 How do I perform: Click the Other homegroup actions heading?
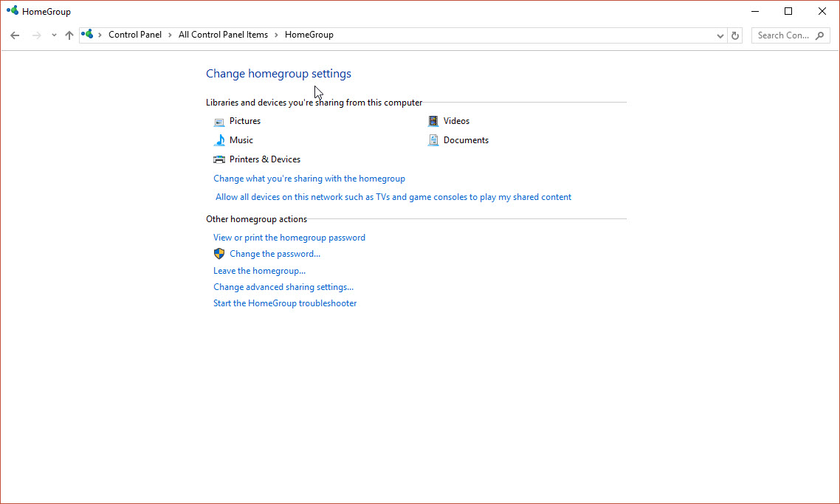257,219
